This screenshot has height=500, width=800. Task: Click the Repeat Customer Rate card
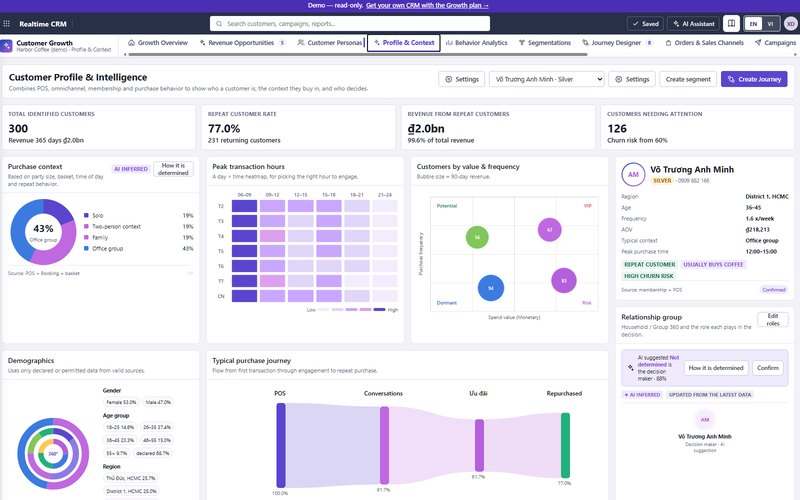(298, 127)
